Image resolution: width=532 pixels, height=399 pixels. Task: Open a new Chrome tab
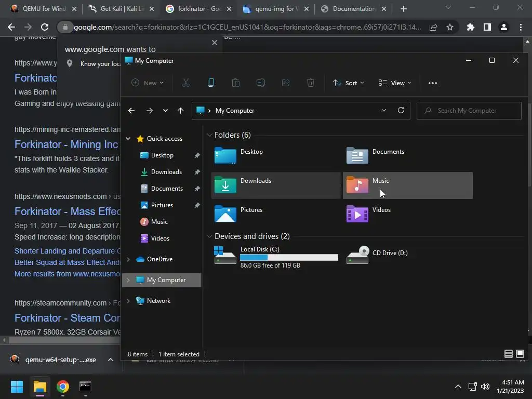tap(403, 9)
